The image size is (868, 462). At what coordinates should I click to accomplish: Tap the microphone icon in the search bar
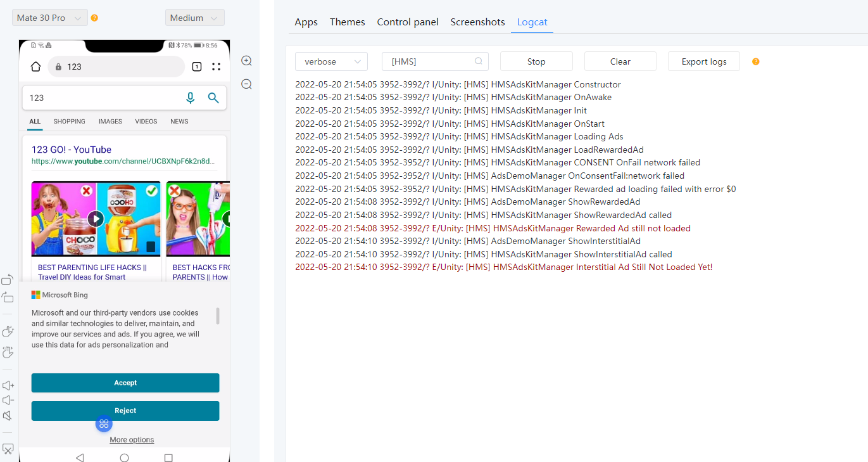[191, 98]
